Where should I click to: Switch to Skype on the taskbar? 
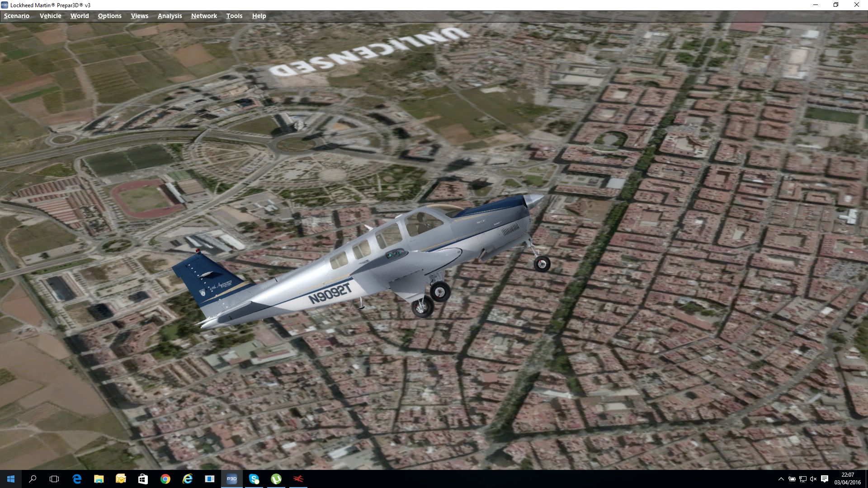click(254, 479)
